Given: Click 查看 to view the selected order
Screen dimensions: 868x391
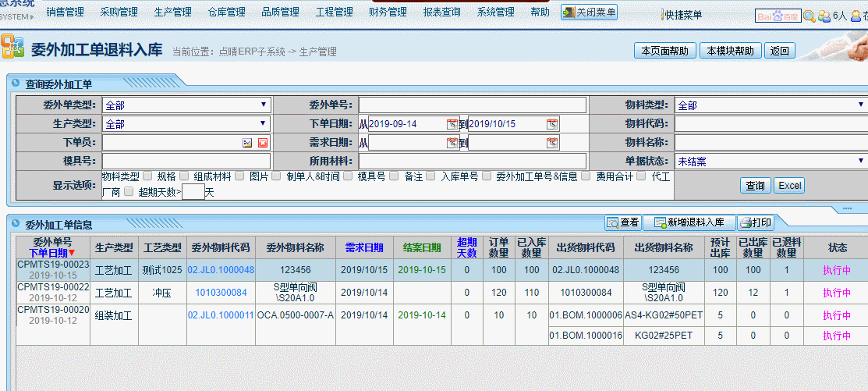Looking at the screenshot, I should point(623,222).
